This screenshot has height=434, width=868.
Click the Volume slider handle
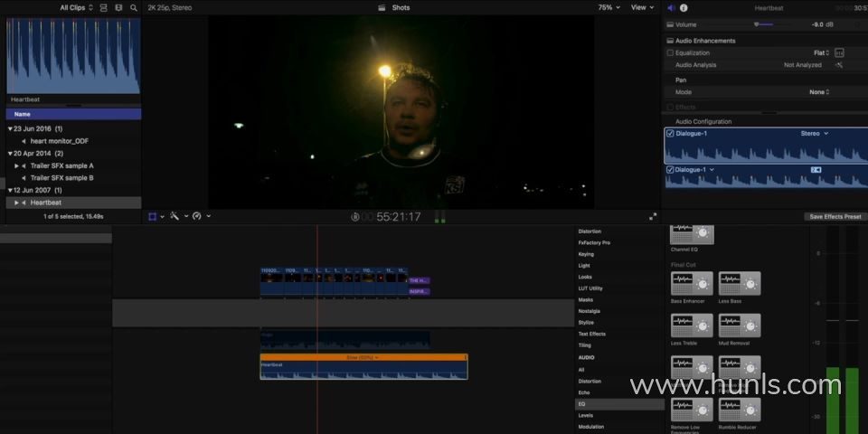coord(756,24)
